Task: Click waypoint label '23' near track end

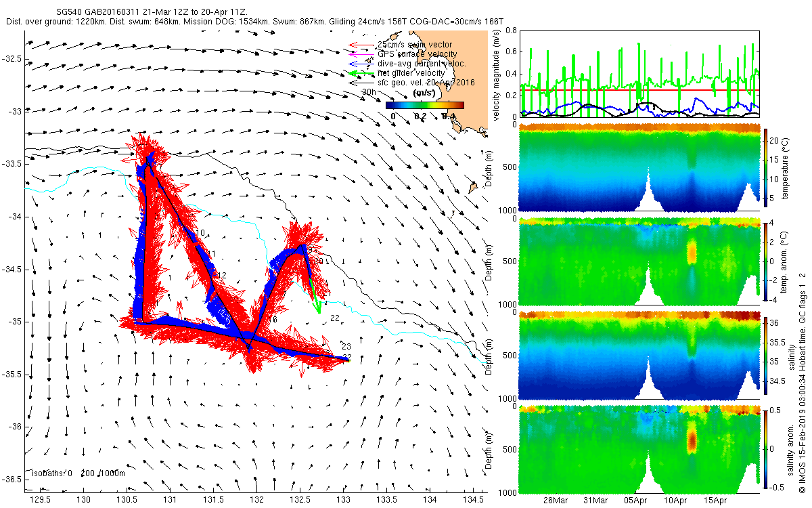Action: [x=346, y=345]
